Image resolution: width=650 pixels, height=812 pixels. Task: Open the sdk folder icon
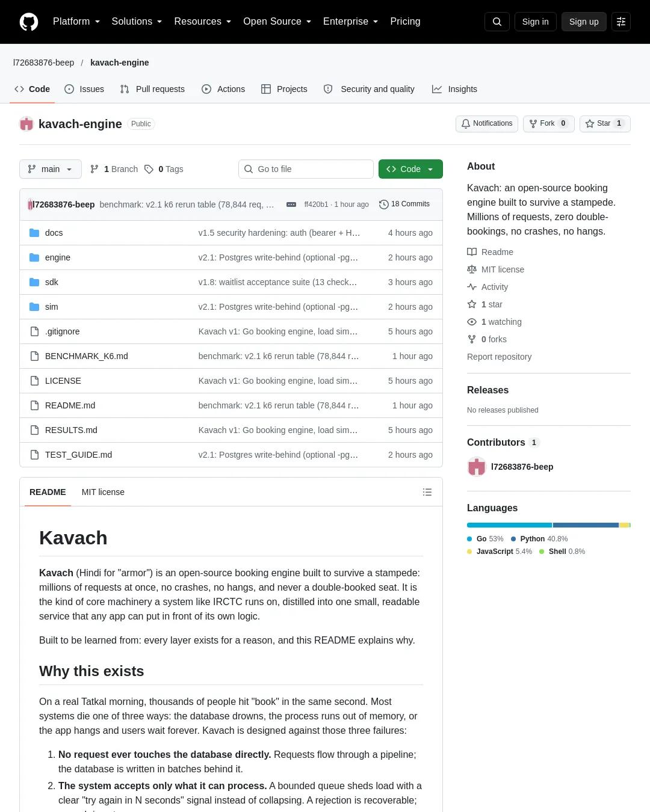34,282
